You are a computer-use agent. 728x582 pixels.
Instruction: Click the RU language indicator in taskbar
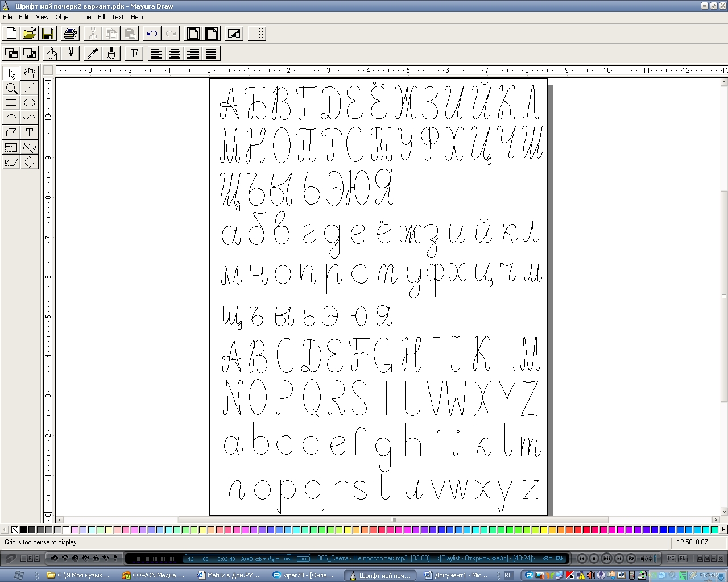508,575
